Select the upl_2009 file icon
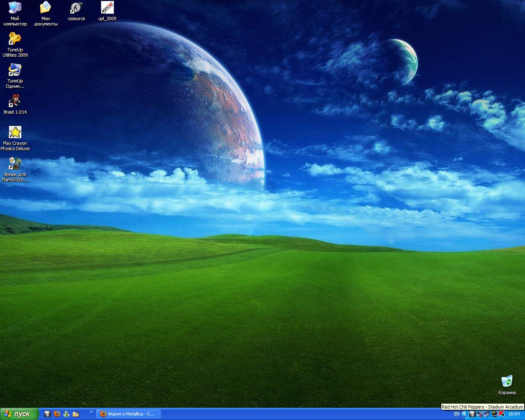Image resolution: width=525 pixels, height=420 pixels. pyautogui.click(x=107, y=8)
